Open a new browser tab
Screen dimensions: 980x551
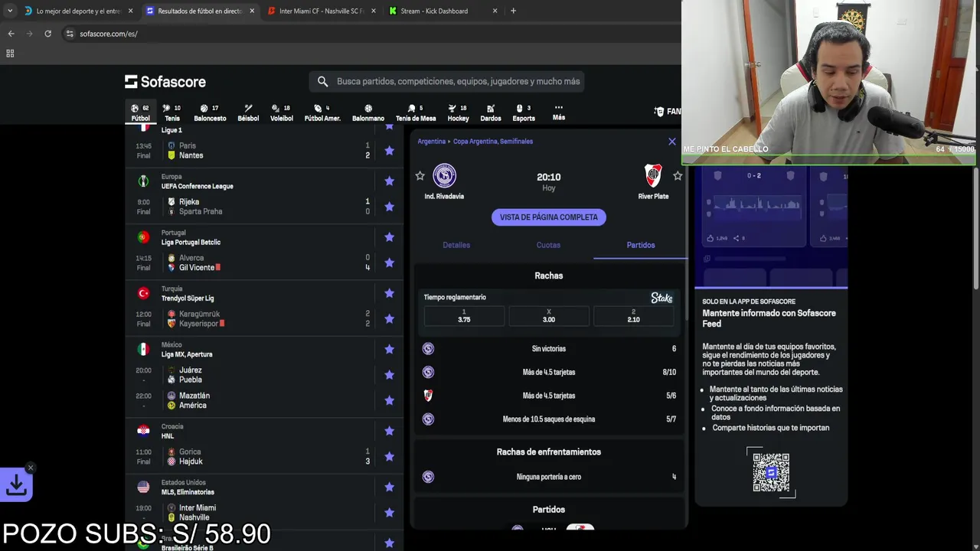pyautogui.click(x=513, y=11)
